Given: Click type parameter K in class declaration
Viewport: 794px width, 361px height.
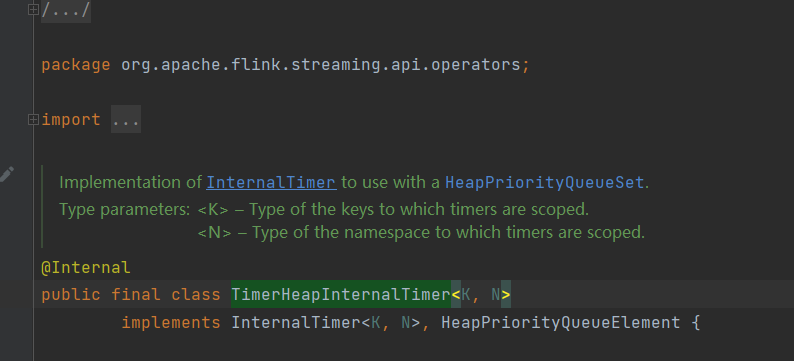Looking at the screenshot, I should [x=466, y=294].
